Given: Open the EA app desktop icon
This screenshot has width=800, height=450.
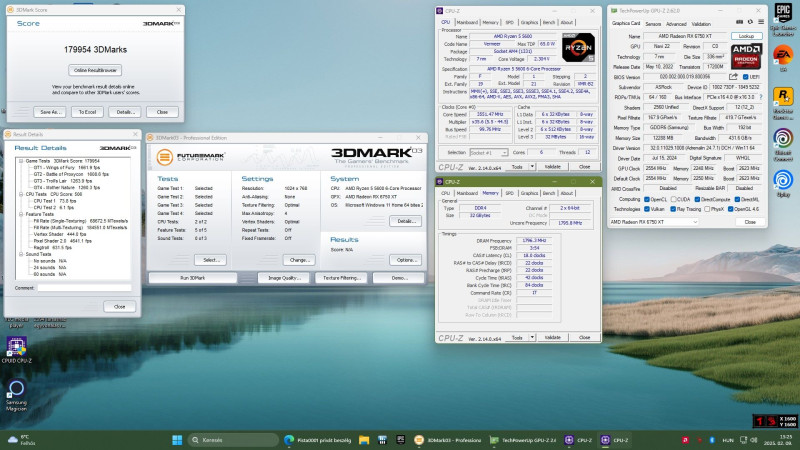Looking at the screenshot, I should pyautogui.click(x=783, y=59).
